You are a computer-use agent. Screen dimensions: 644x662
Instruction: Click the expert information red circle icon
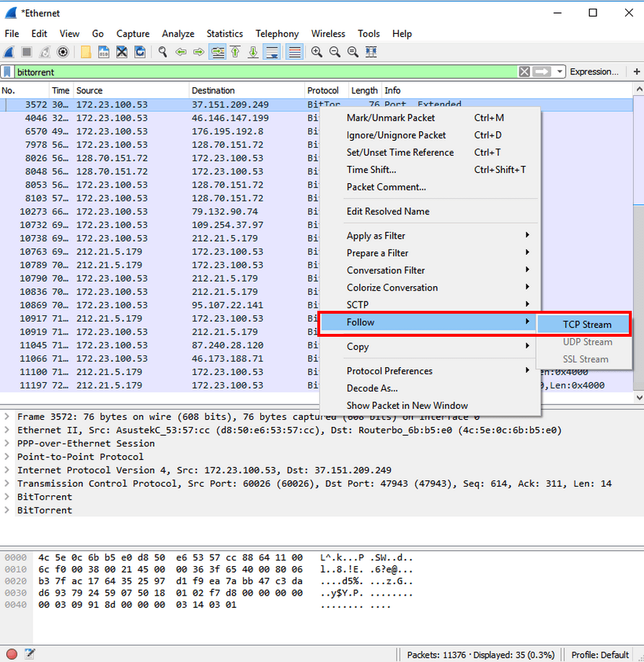12,654
